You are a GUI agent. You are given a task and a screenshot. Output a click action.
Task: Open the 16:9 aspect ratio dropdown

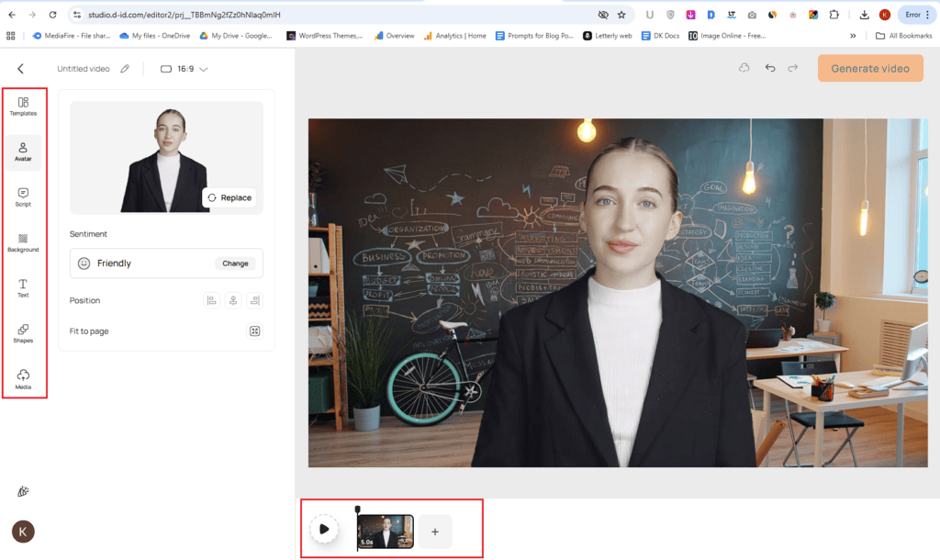point(184,69)
